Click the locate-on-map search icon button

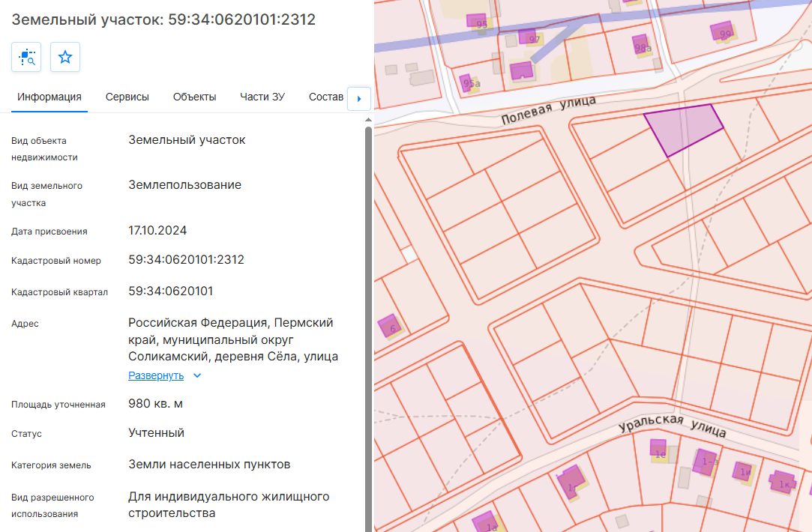(x=26, y=57)
